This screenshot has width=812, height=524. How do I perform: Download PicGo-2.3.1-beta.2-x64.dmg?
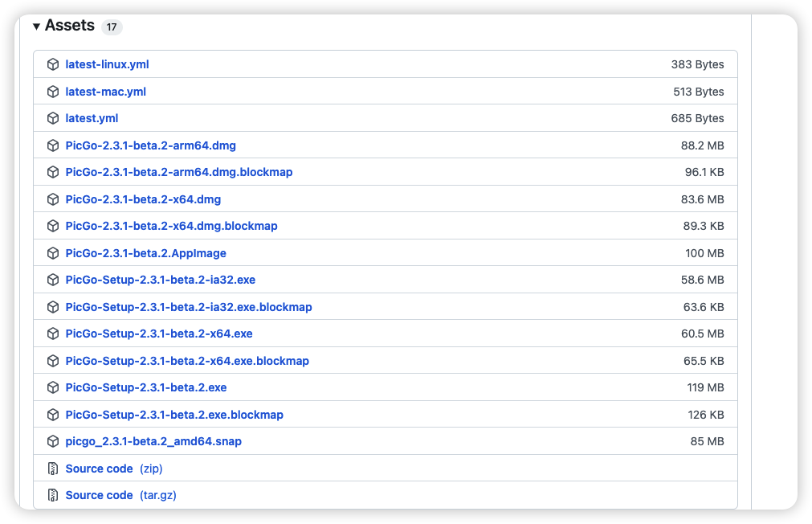pyautogui.click(x=143, y=199)
